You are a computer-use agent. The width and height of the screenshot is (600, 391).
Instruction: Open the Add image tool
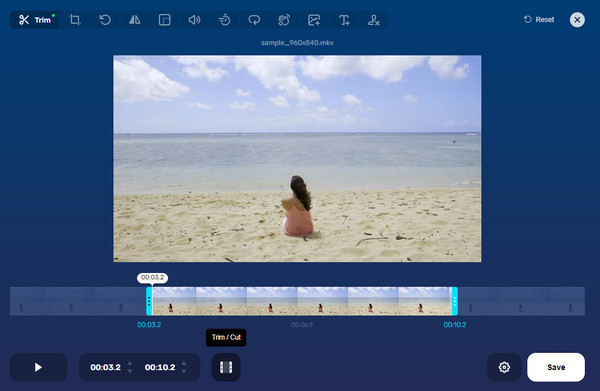coord(314,20)
